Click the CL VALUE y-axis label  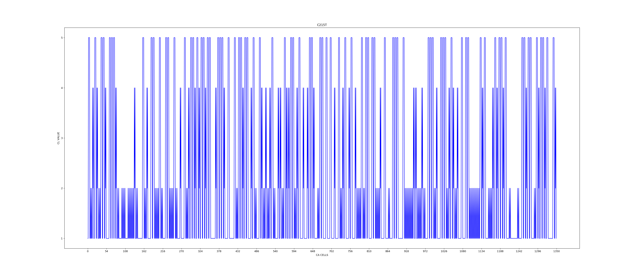click(59, 138)
